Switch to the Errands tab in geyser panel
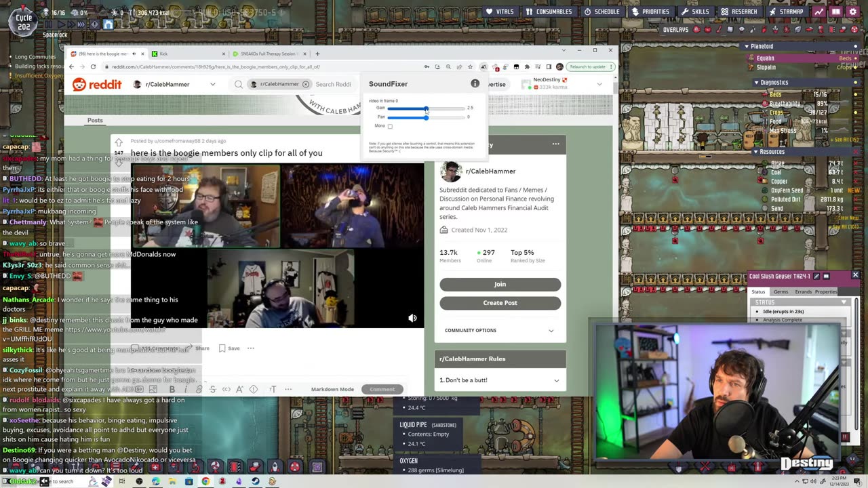868x488 pixels. tap(803, 291)
